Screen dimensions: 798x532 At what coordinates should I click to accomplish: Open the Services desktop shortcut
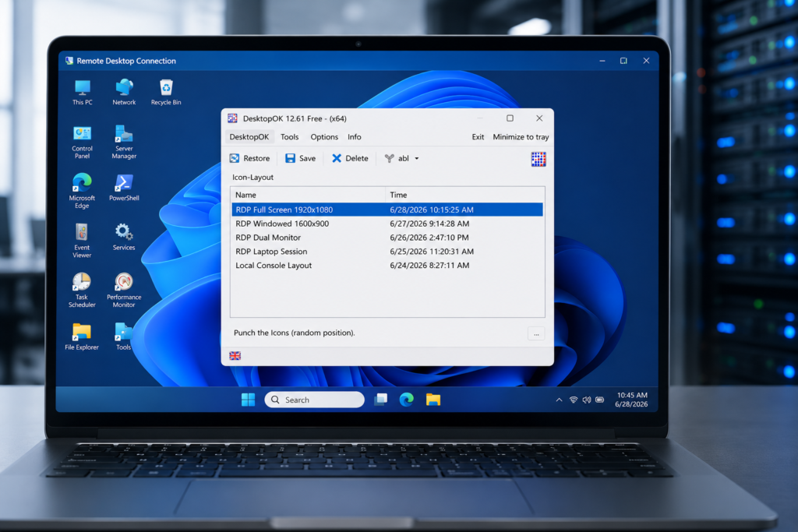(124, 237)
